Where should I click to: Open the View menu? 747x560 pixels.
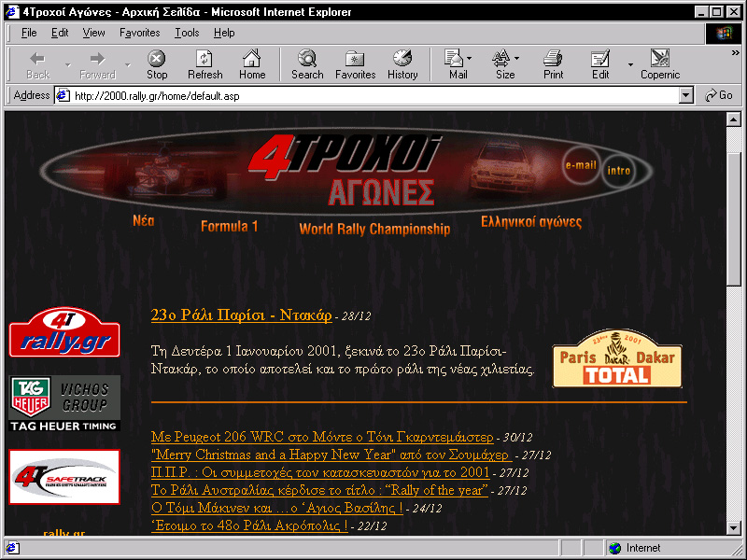coord(93,33)
